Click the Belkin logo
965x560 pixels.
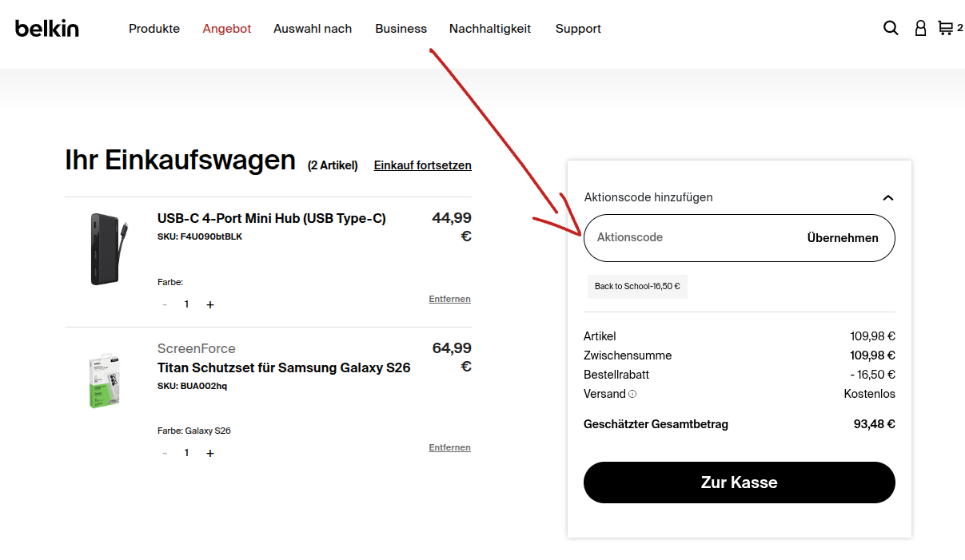[x=47, y=28]
